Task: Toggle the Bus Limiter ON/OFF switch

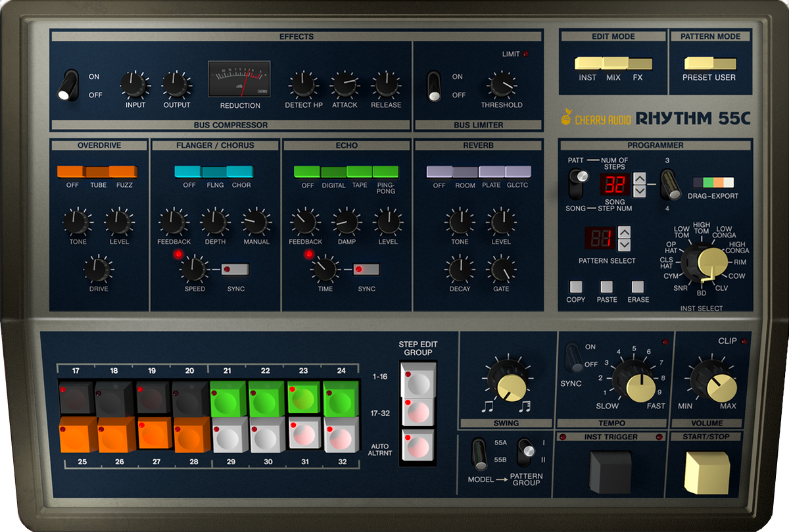Action: [x=433, y=85]
